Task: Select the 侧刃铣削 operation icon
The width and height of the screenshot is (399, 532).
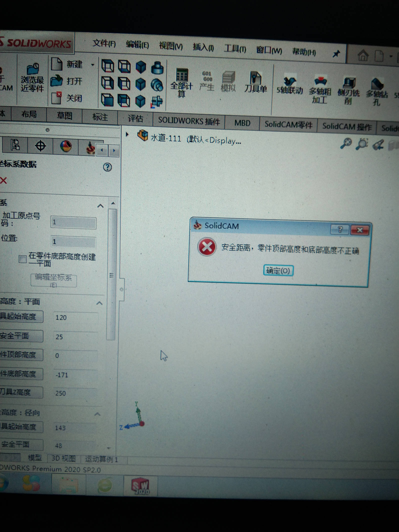Action: pos(349,91)
